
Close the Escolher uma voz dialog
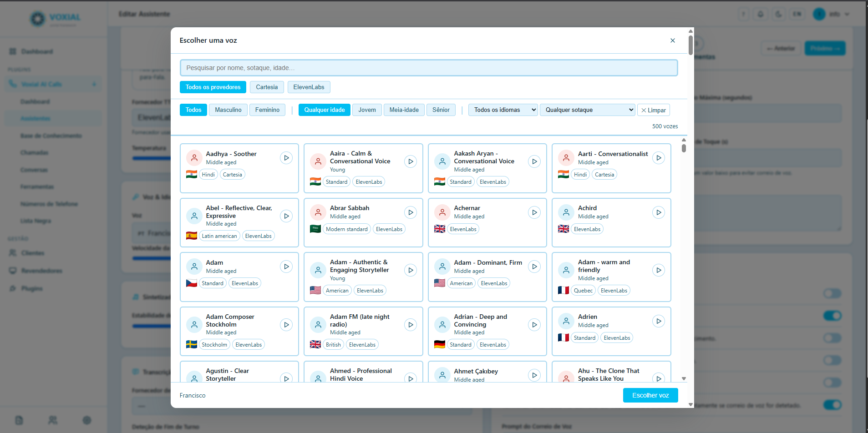click(x=672, y=40)
